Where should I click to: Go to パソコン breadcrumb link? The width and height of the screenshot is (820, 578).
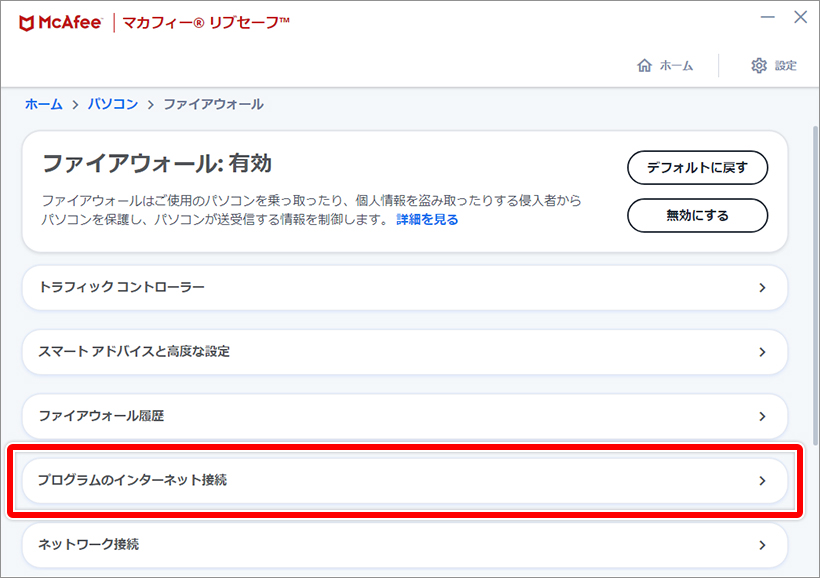point(113,104)
